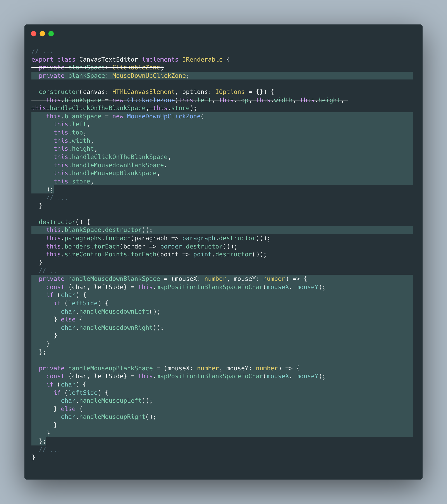Click the IRenderable interface name

coord(202,60)
